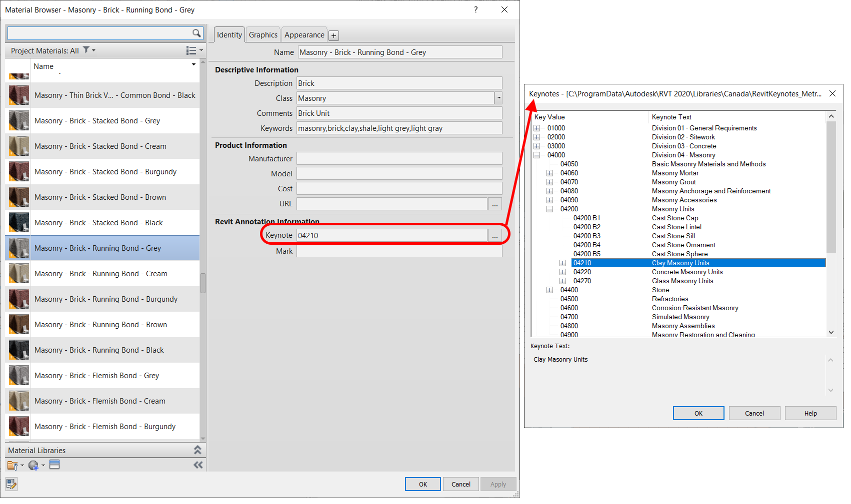Click the browse button beside the URL field
The width and height of the screenshot is (851, 504).
point(494,203)
